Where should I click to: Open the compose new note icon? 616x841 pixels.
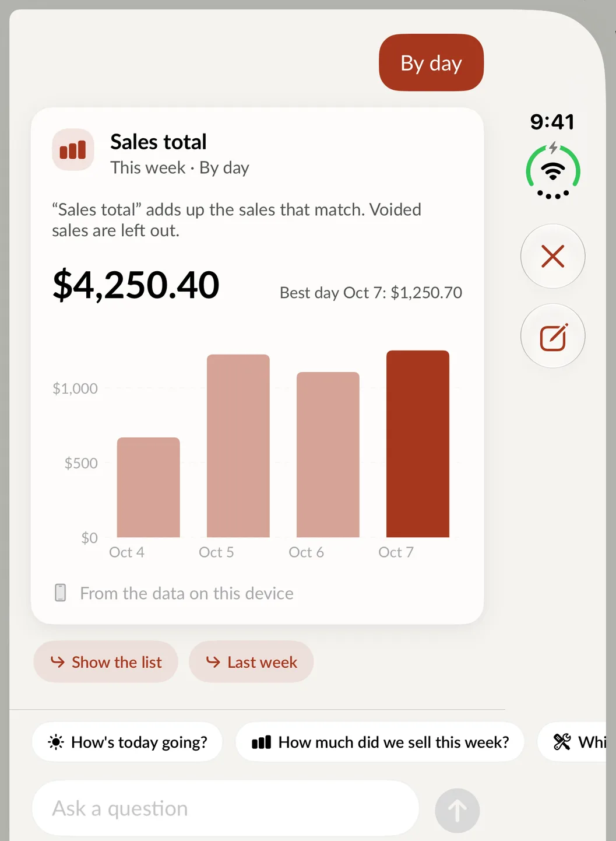click(552, 336)
